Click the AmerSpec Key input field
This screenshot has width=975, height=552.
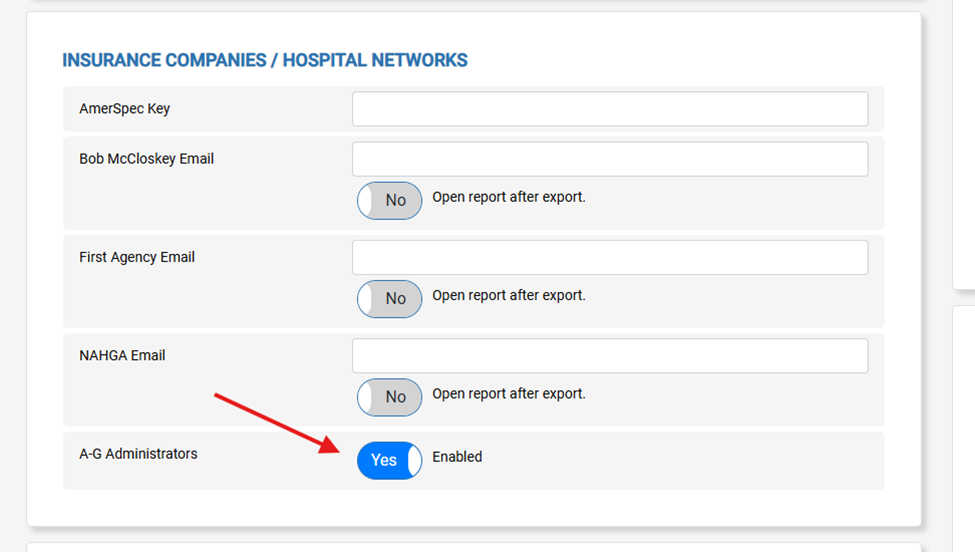609,109
